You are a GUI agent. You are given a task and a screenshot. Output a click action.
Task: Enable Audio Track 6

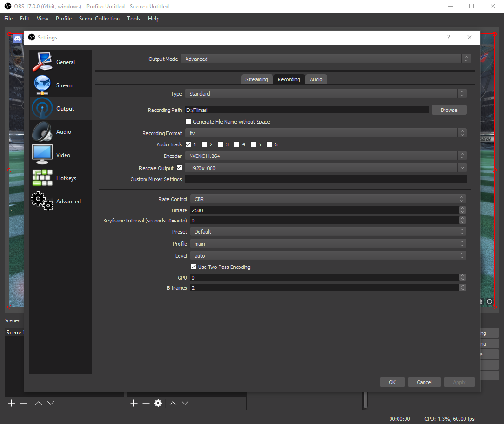[x=269, y=144]
